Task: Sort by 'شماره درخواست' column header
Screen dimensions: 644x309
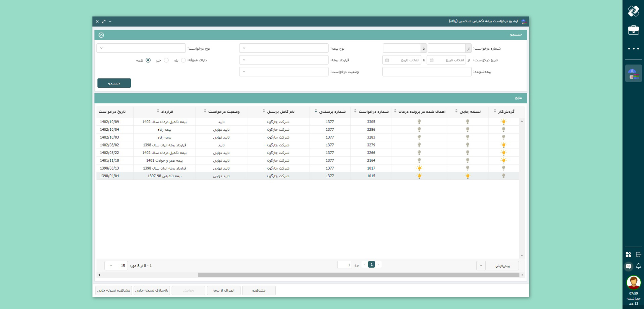Action: [373, 112]
